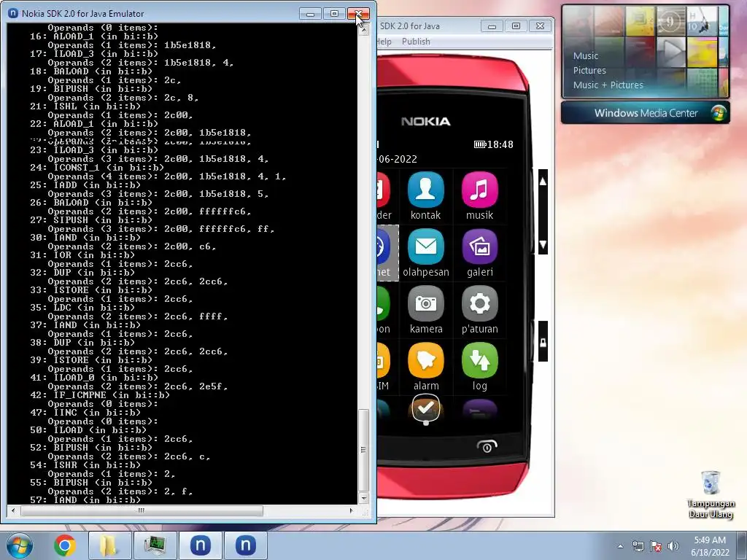The image size is (747, 560).
Task: Open the system monitor taskbar icon
Action: 155,545
